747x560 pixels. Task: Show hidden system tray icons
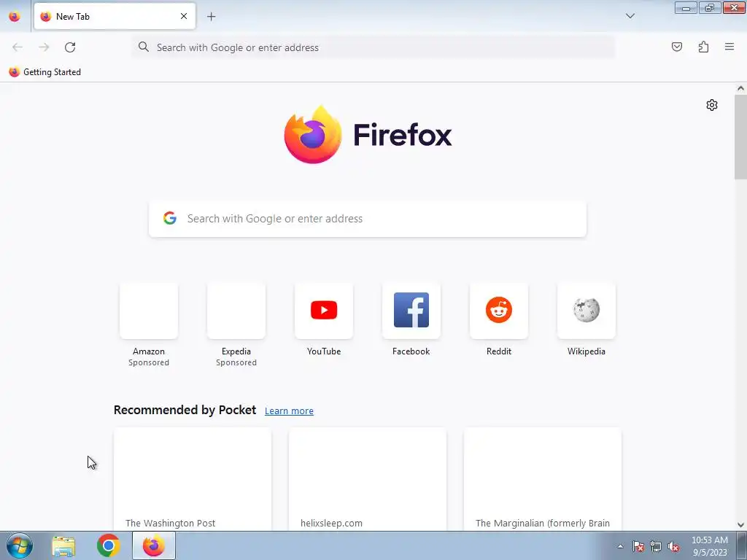coord(620,546)
